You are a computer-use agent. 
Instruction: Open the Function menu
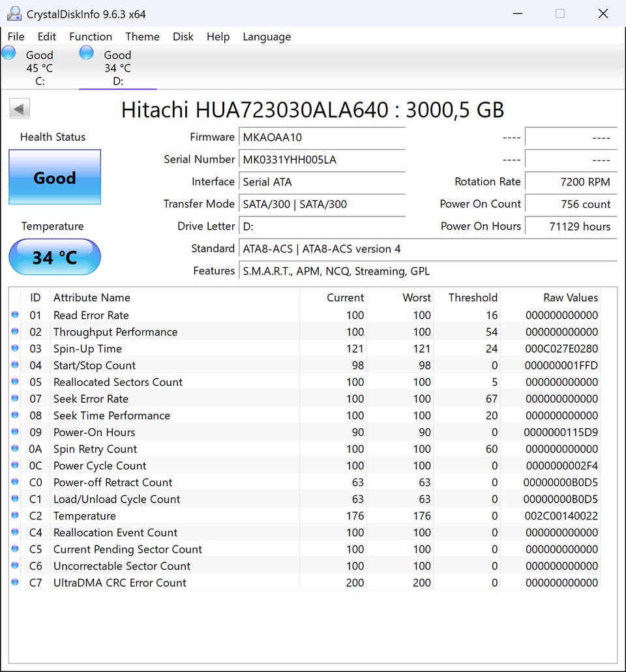coord(91,37)
